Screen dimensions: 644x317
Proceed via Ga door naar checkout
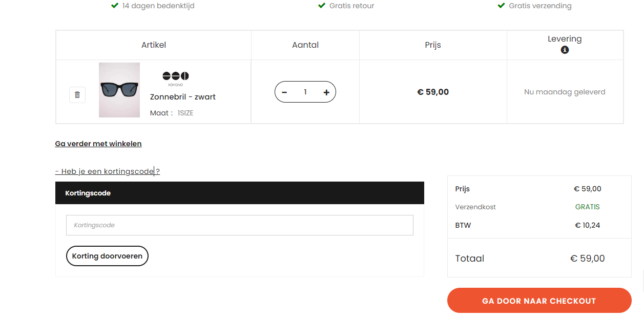[539, 301]
